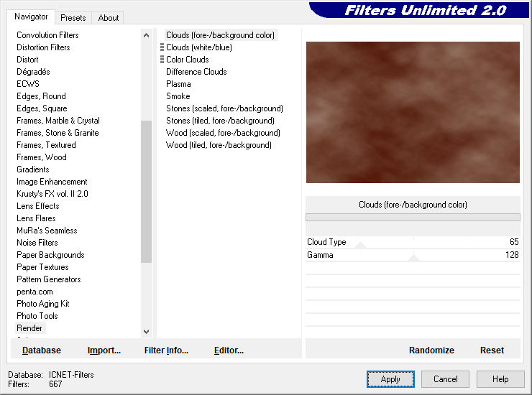
Task: Open the About tab
Action: coord(109,18)
